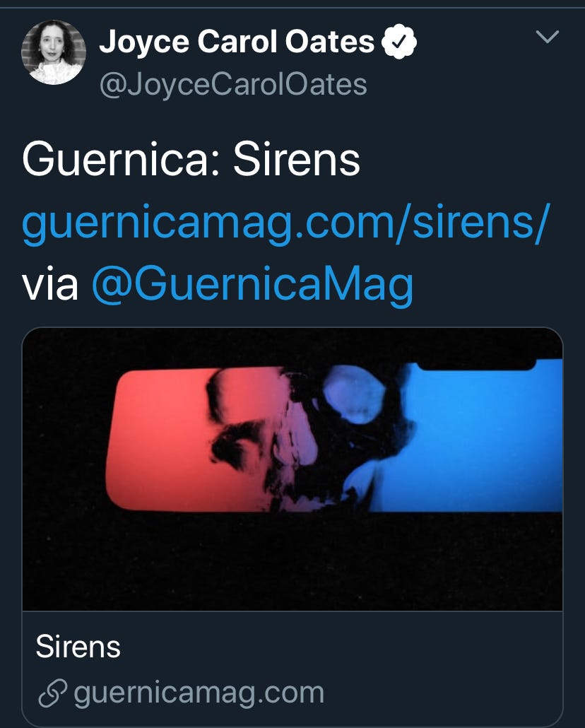This screenshot has height=728, width=585.
Task: Click the verified badge next to name
Action: [398, 42]
